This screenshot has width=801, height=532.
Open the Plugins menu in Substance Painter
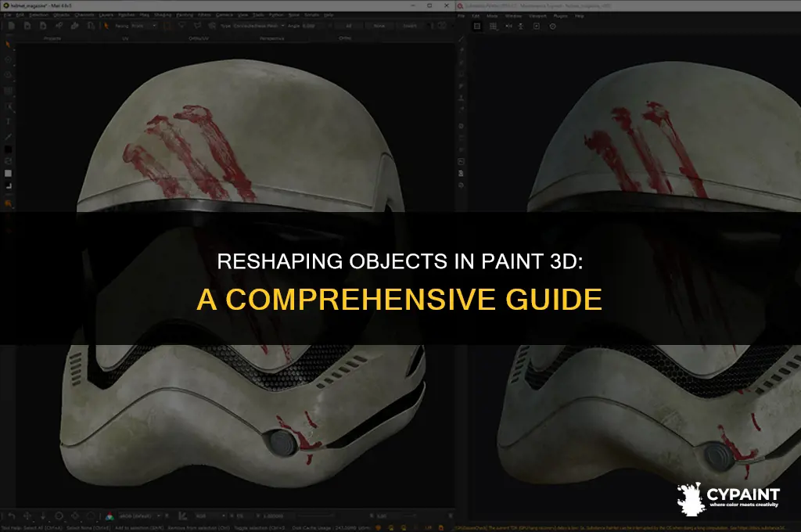click(561, 16)
